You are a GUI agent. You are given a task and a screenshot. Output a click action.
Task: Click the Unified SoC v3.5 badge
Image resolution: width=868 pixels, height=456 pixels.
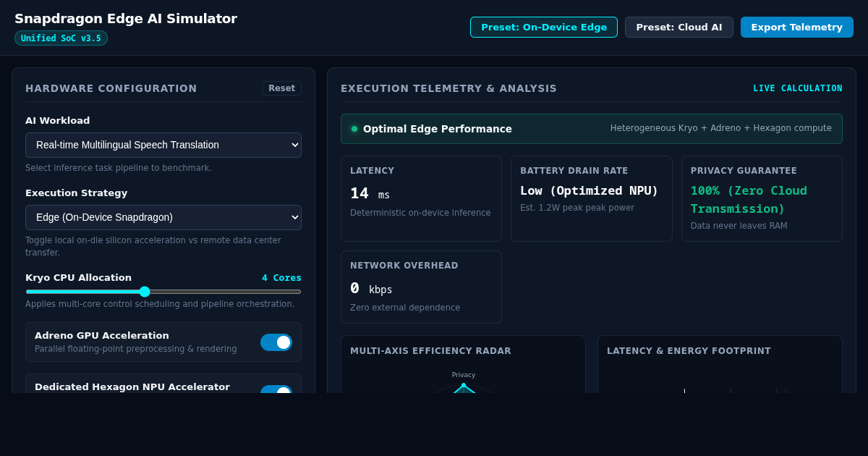pyautogui.click(x=61, y=38)
